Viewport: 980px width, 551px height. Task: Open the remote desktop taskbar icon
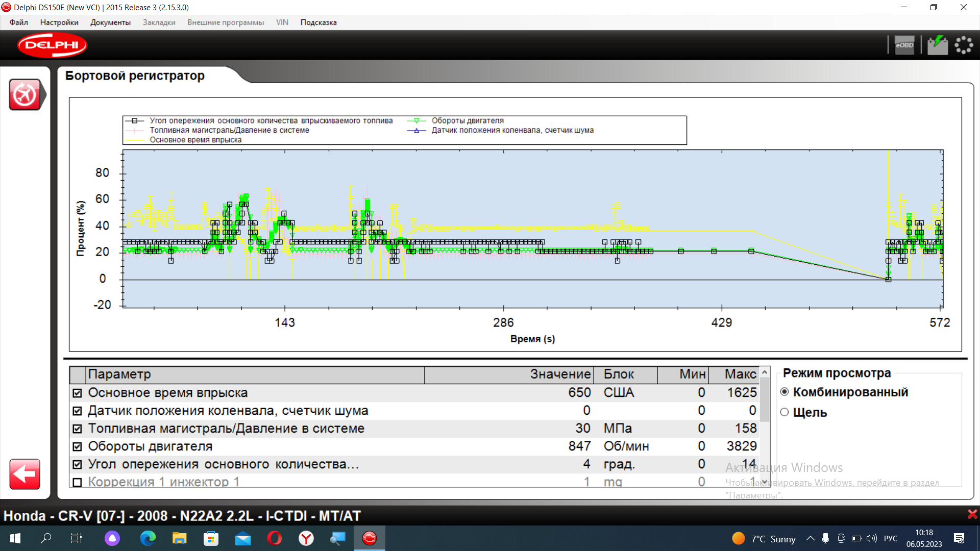tap(338, 538)
